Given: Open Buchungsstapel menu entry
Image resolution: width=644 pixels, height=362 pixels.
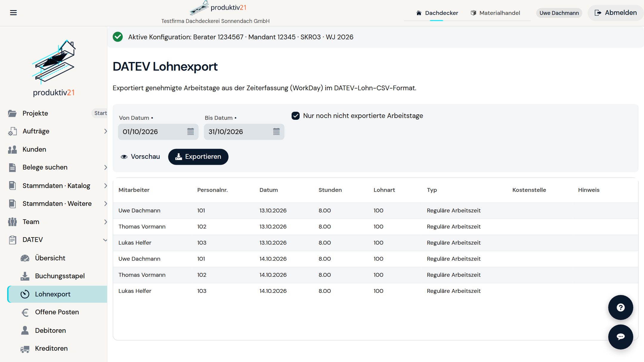Looking at the screenshot, I should coord(57,276).
